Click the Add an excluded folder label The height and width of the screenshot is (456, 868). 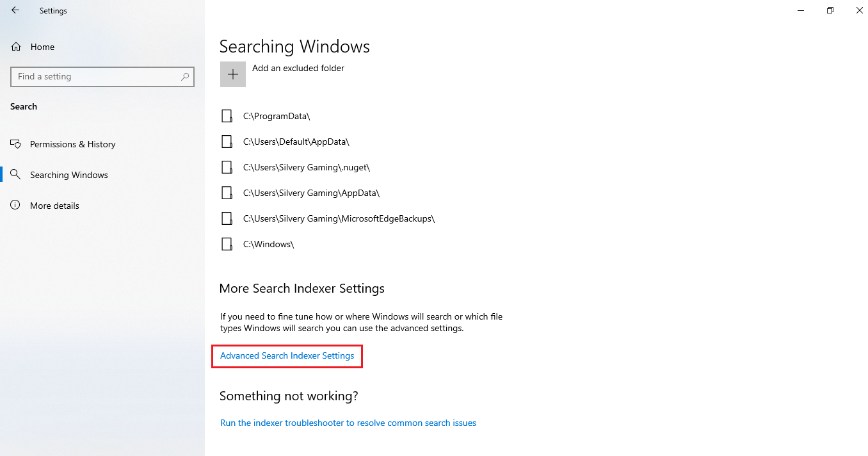[x=298, y=68]
